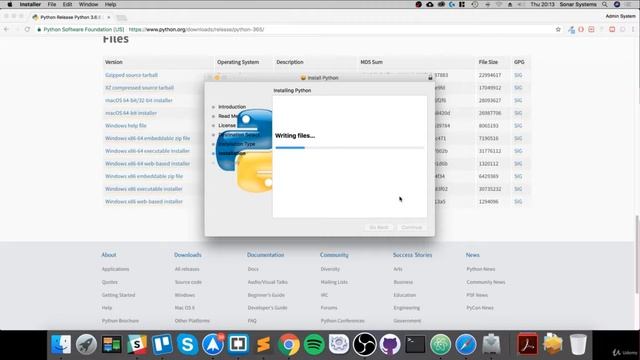Click Windows x86 web-based installer link

pyautogui.click(x=144, y=202)
